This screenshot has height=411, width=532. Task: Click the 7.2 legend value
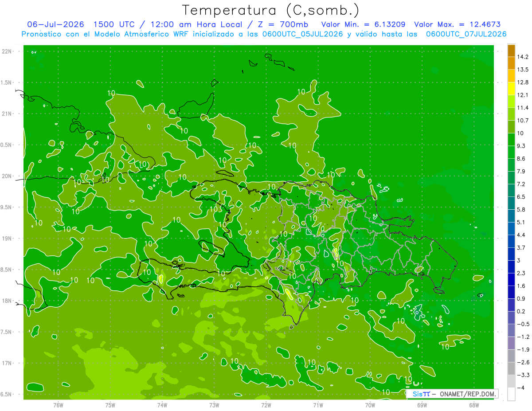(x=521, y=184)
